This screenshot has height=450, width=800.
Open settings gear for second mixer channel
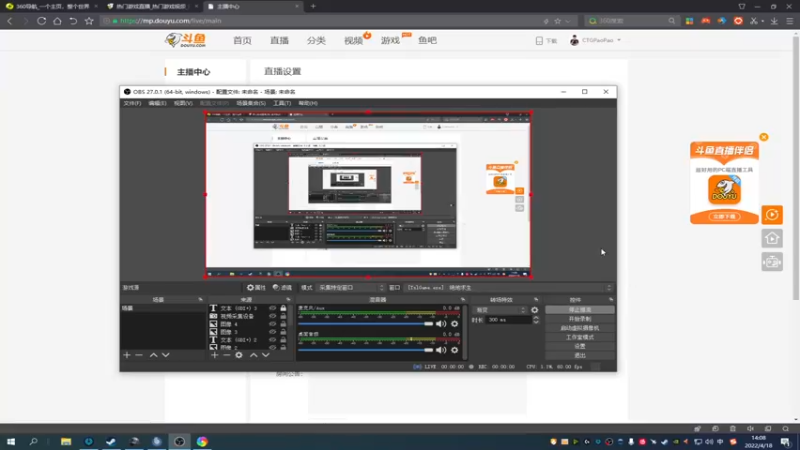(x=454, y=350)
